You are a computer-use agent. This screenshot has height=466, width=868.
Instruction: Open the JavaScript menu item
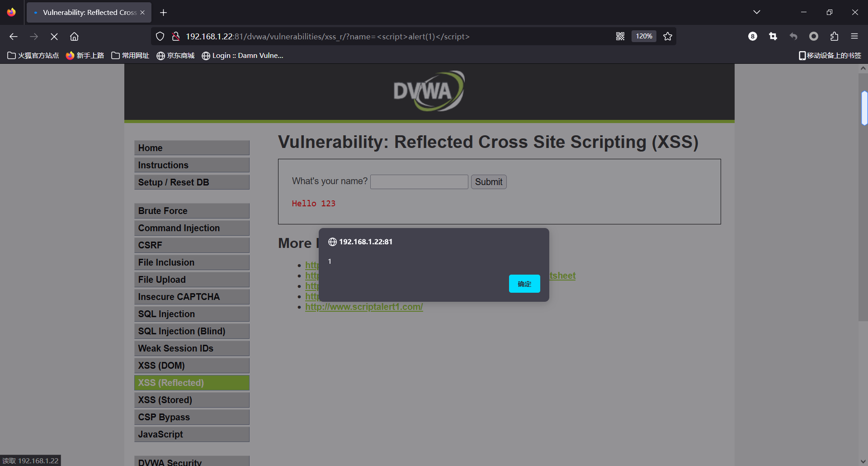click(192, 434)
